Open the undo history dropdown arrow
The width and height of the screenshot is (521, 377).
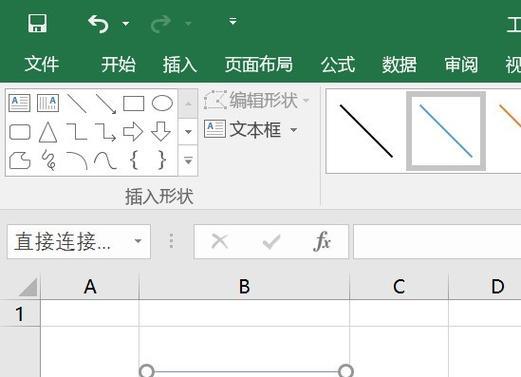point(126,23)
